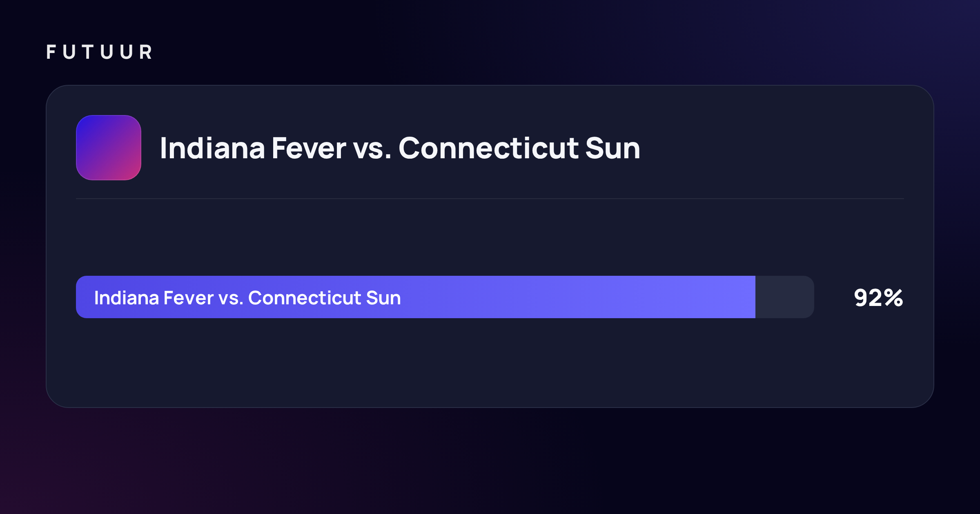This screenshot has width=980, height=514.
Task: Click "vs." in the large heading
Action: [x=372, y=148]
